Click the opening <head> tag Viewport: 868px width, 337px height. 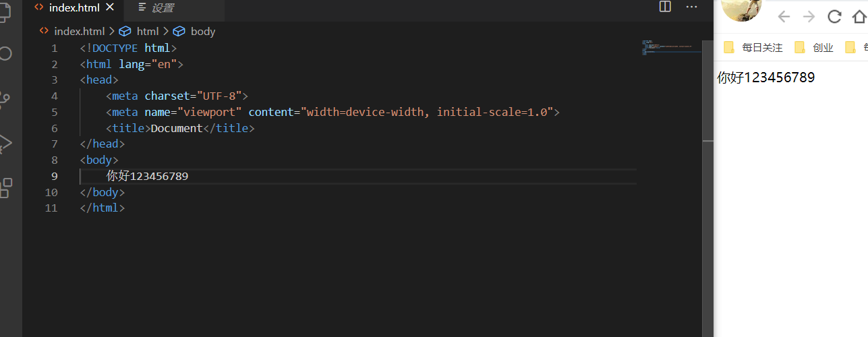pyautogui.click(x=99, y=80)
